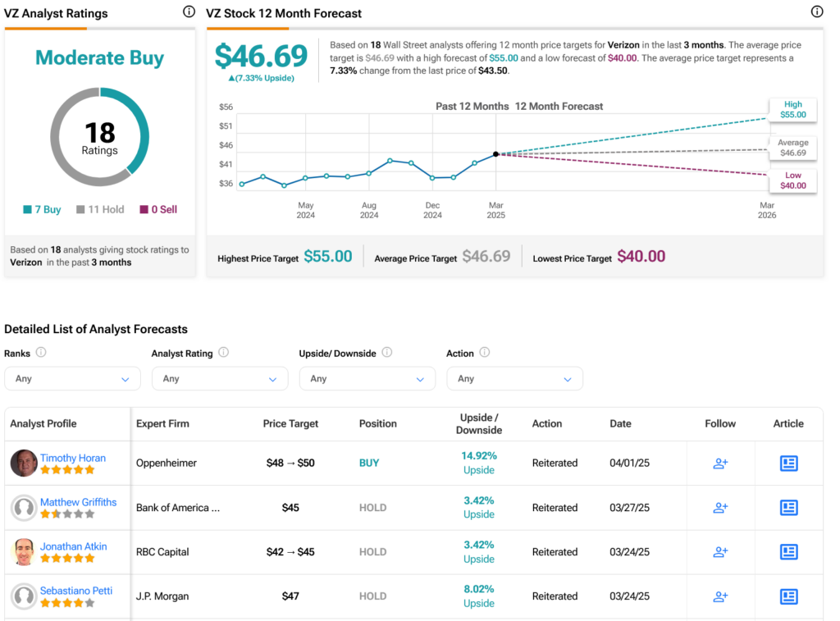Open article icon for Oppenheimer row
Viewport: 840px width, 621px height.
click(788, 463)
